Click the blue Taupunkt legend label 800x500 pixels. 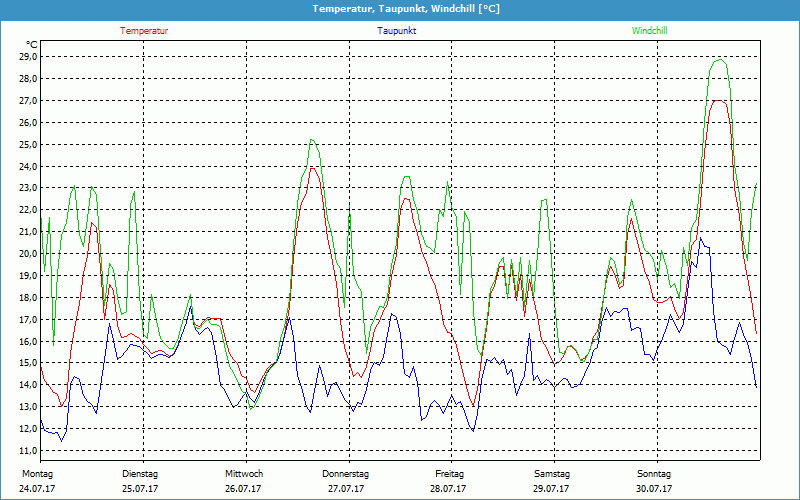(x=397, y=31)
